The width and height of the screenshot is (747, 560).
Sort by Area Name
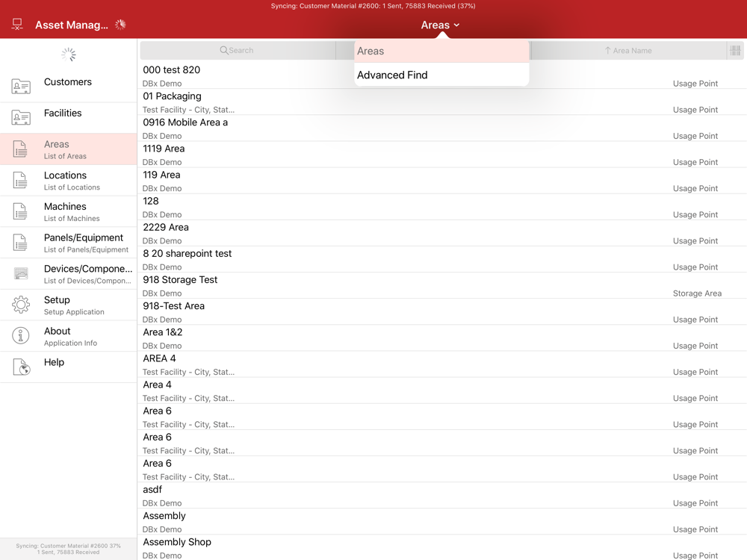click(x=628, y=51)
